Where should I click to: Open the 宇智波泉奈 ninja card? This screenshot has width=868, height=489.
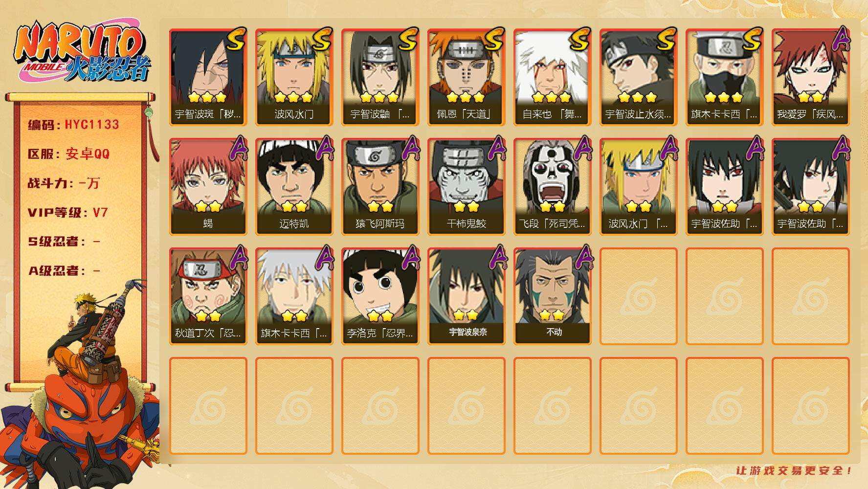[466, 296]
